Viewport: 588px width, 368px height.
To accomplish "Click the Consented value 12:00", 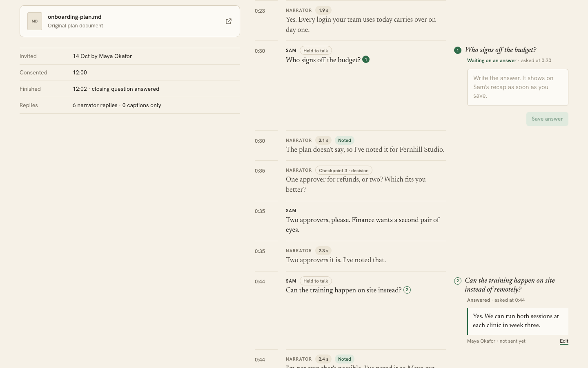I will (80, 72).
